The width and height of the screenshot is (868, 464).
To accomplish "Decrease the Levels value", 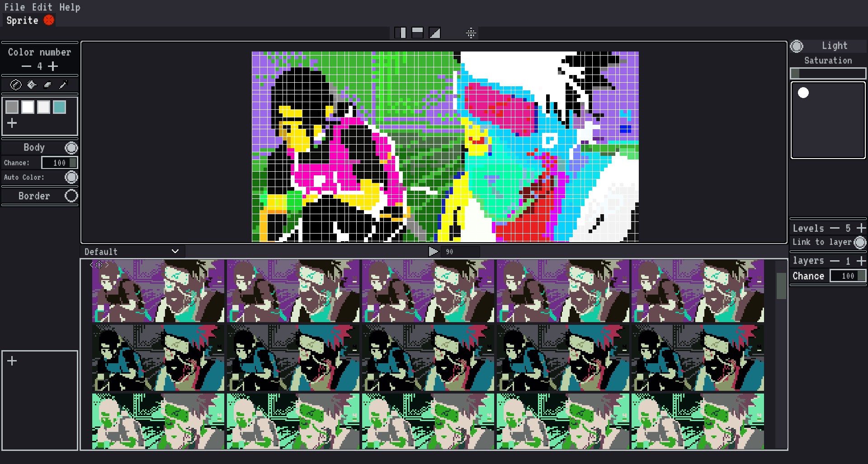I will pyautogui.click(x=835, y=228).
